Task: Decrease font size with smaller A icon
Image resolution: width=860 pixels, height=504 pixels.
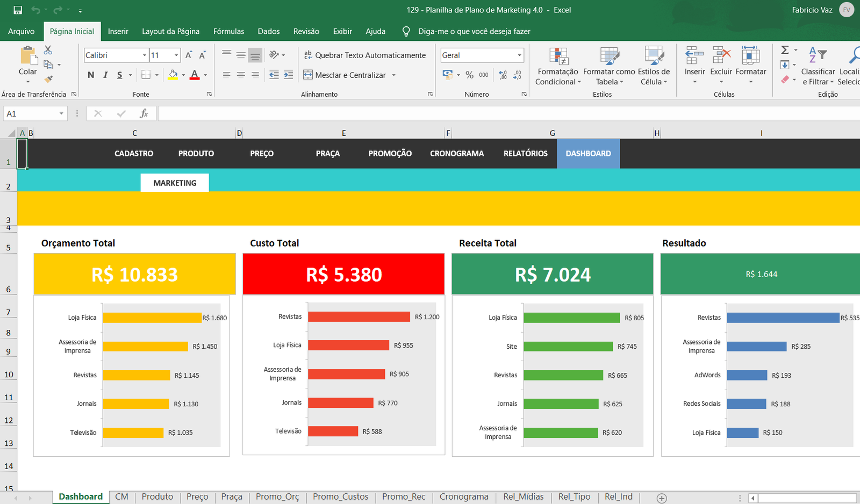Action: [203, 55]
